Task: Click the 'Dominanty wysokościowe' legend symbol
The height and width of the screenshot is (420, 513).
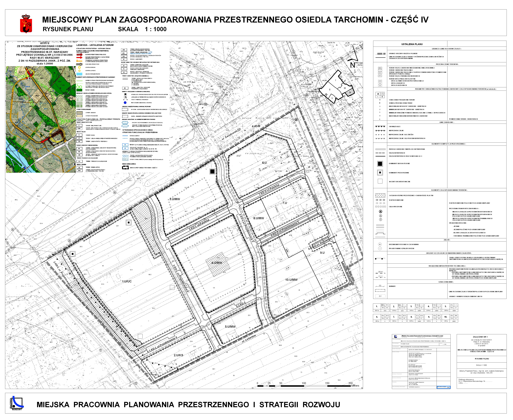Action: [x=380, y=164]
